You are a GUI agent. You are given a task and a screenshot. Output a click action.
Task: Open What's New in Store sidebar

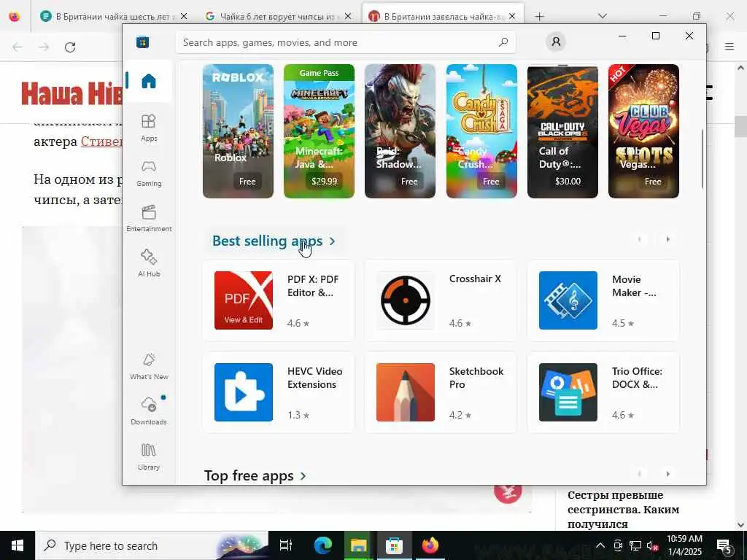[x=149, y=366]
